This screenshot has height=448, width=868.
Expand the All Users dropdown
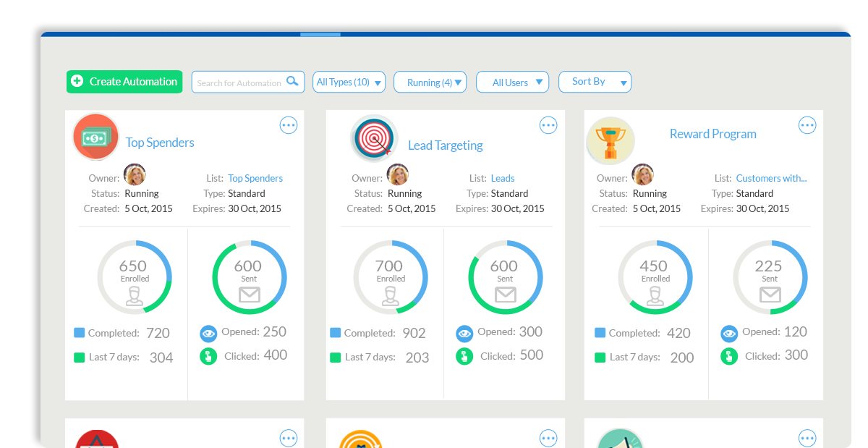click(512, 82)
